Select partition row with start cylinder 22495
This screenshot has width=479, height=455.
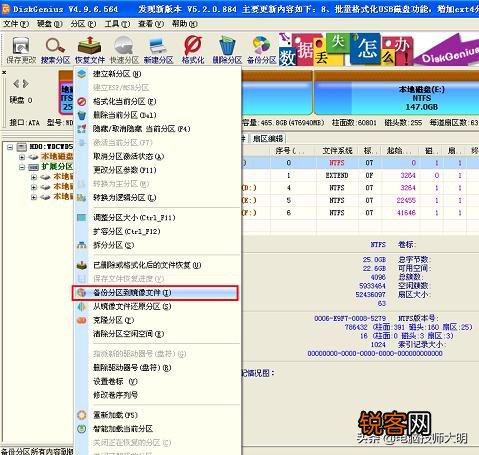(x=361, y=200)
